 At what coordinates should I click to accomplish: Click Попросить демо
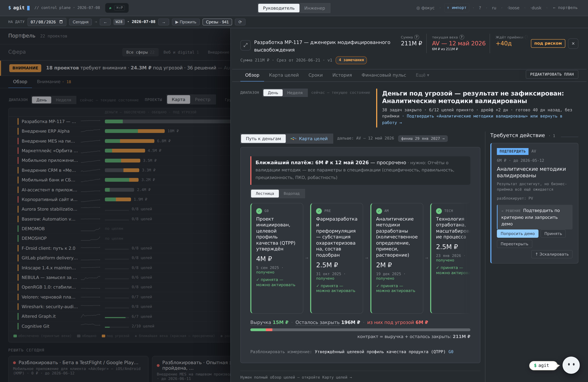[517, 233]
